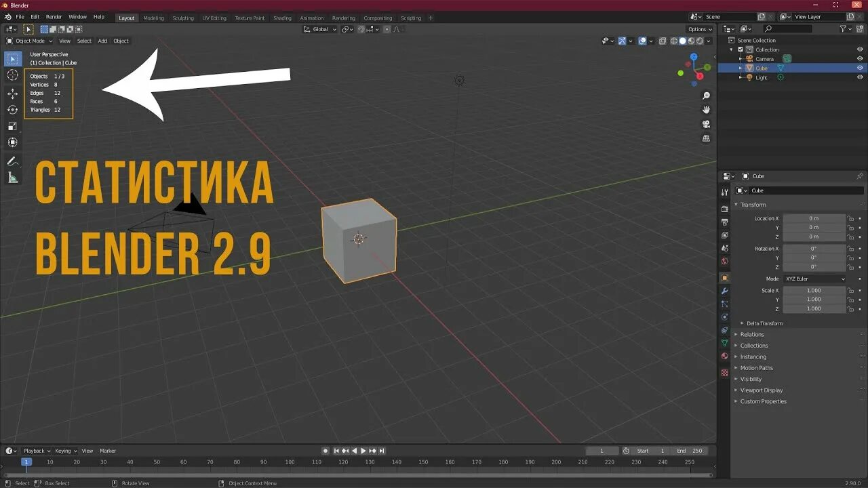Hide the Cube via eye icon
Screen dimensions: 868x488
pyautogui.click(x=860, y=68)
